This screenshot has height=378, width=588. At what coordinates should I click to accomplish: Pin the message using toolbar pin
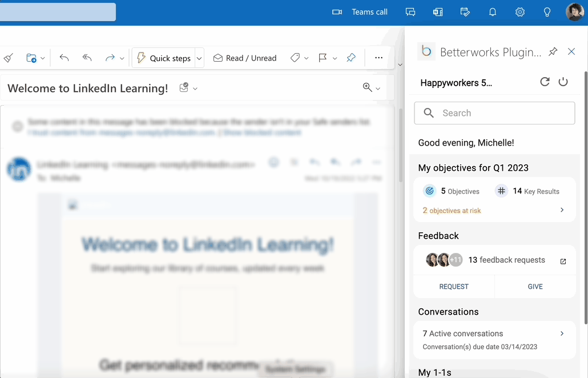pos(351,58)
